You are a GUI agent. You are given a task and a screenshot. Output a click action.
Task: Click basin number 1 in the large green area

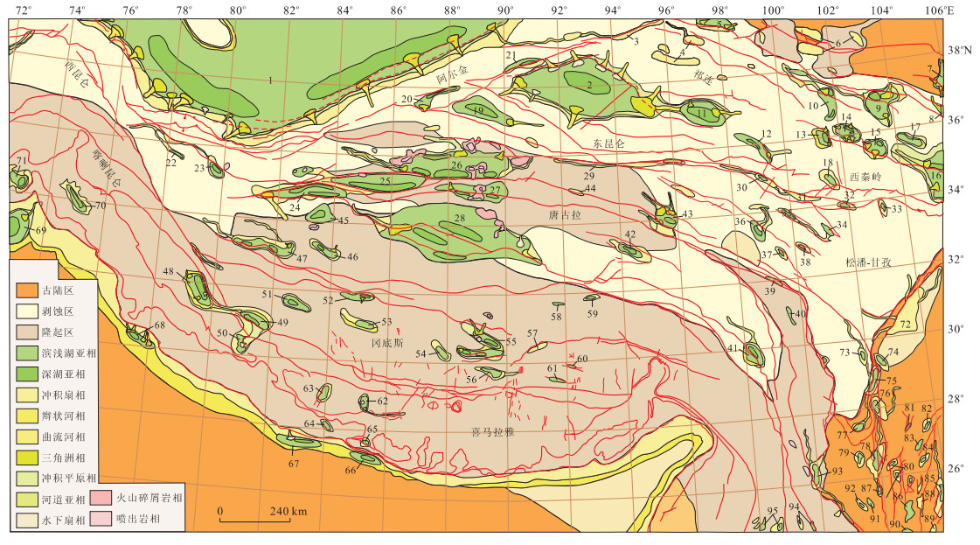pos(271,80)
